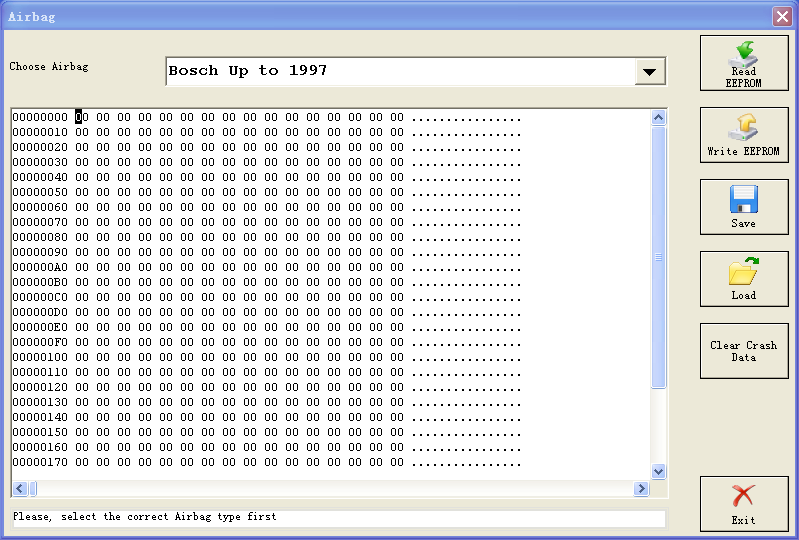Click the address 00000060 row
The width and height of the screenshot is (799, 540).
267,207
